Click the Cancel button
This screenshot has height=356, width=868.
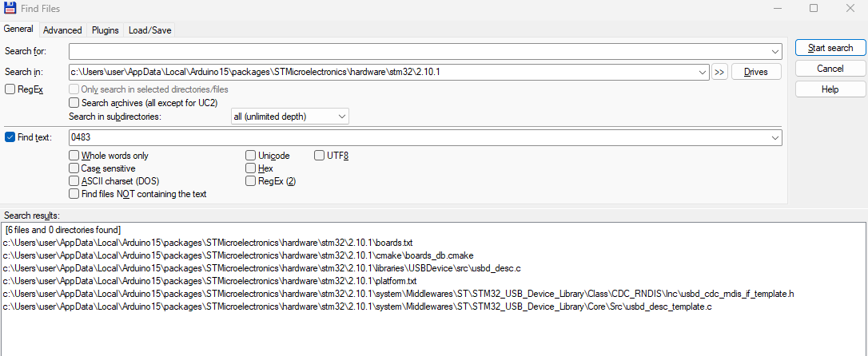point(830,69)
